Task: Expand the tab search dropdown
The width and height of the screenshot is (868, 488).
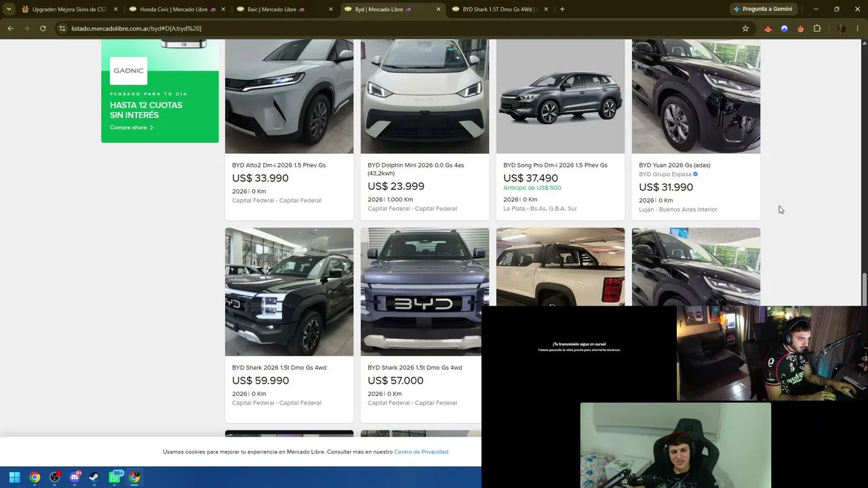Action: [x=9, y=9]
